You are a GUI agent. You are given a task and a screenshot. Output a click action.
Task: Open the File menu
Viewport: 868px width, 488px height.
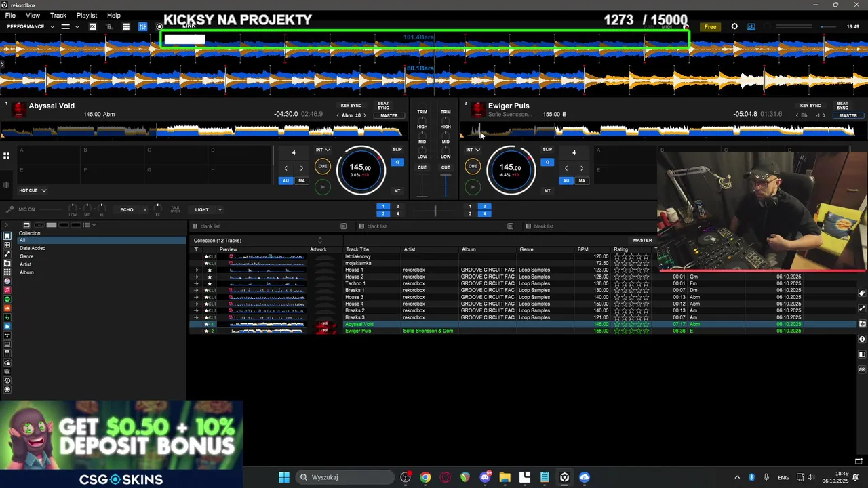pos(10,15)
